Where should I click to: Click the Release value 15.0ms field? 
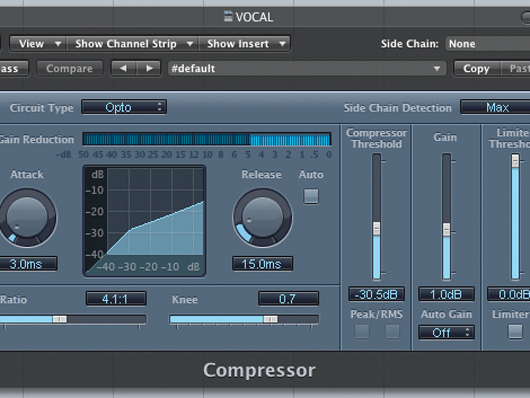(x=262, y=264)
